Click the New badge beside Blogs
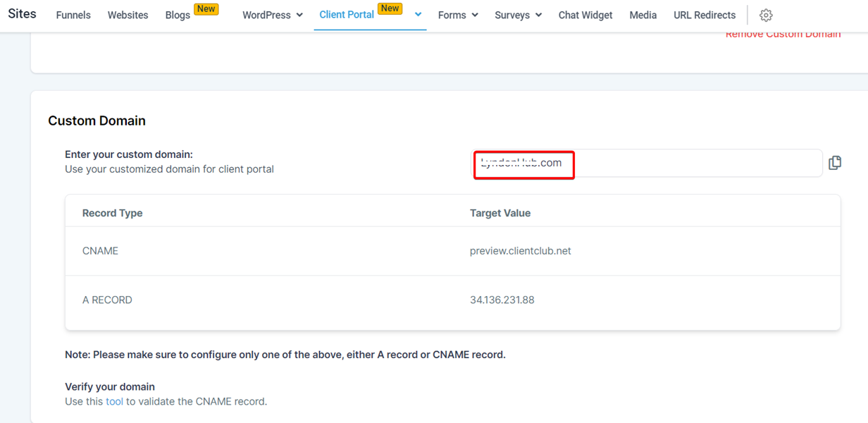The image size is (868, 423). point(206,9)
